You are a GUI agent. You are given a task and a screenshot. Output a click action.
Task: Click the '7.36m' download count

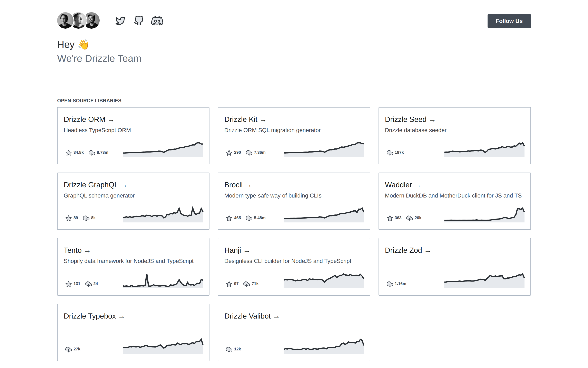pyautogui.click(x=260, y=152)
